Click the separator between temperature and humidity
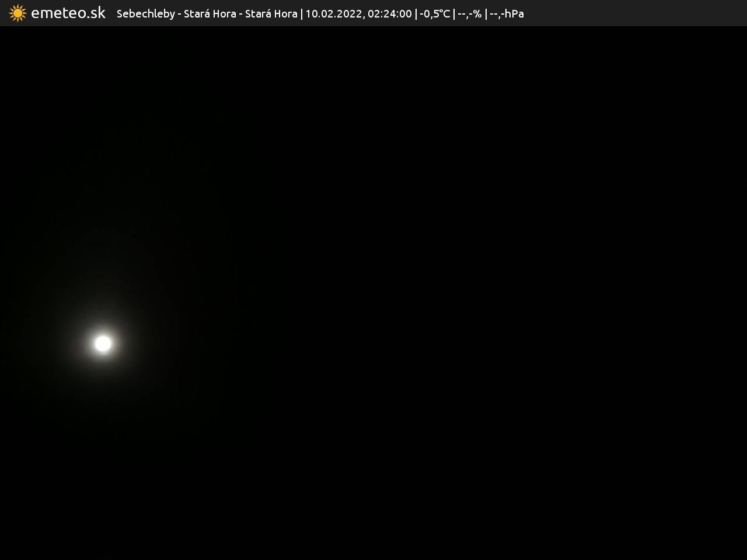The height and width of the screenshot is (560, 747). [x=454, y=13]
